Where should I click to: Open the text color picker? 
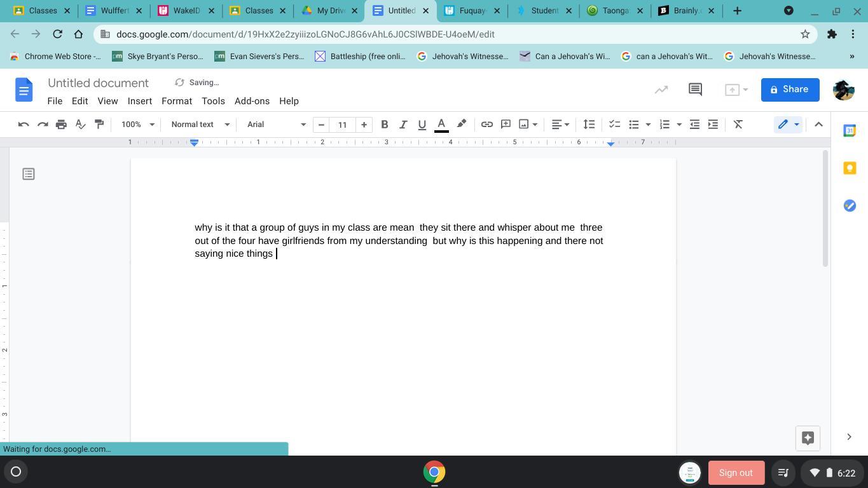pos(441,125)
